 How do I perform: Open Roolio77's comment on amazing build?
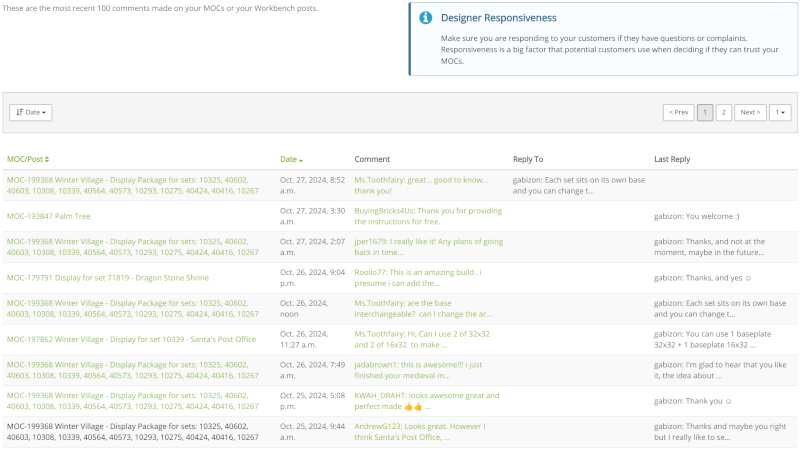424,277
